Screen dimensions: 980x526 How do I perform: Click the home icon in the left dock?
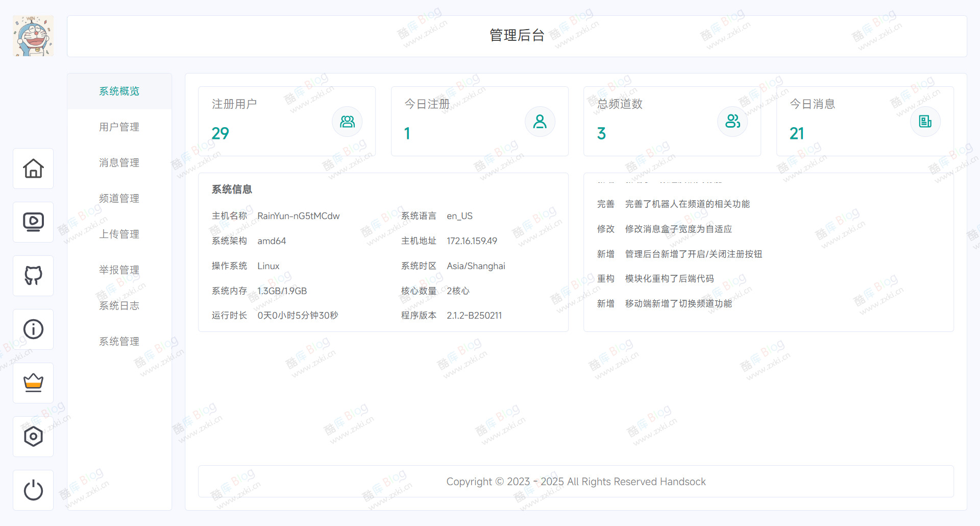coord(33,169)
